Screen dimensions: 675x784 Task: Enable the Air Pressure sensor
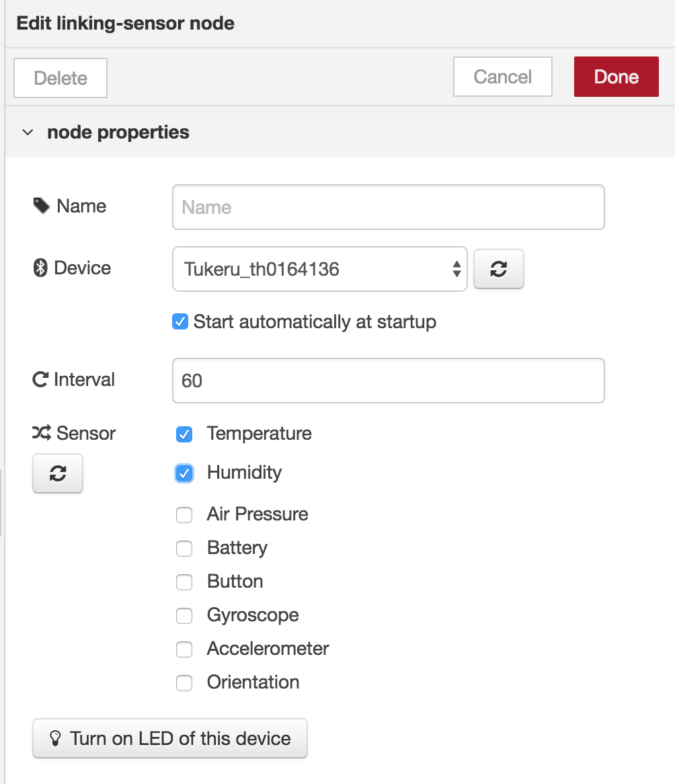[184, 514]
